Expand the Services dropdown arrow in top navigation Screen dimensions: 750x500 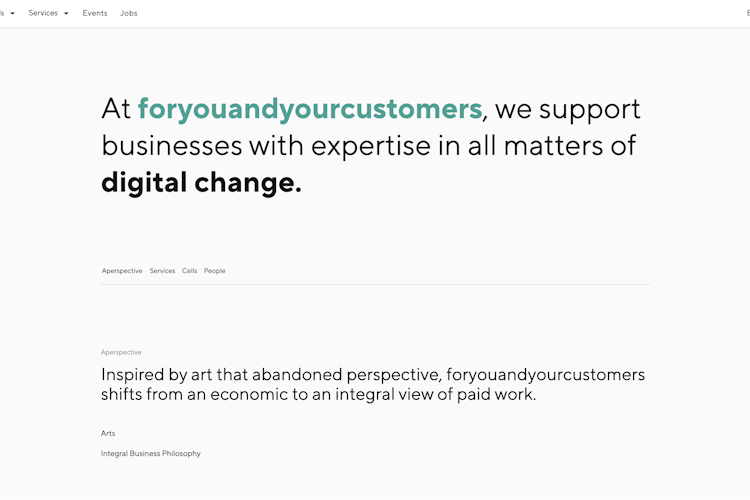(66, 13)
